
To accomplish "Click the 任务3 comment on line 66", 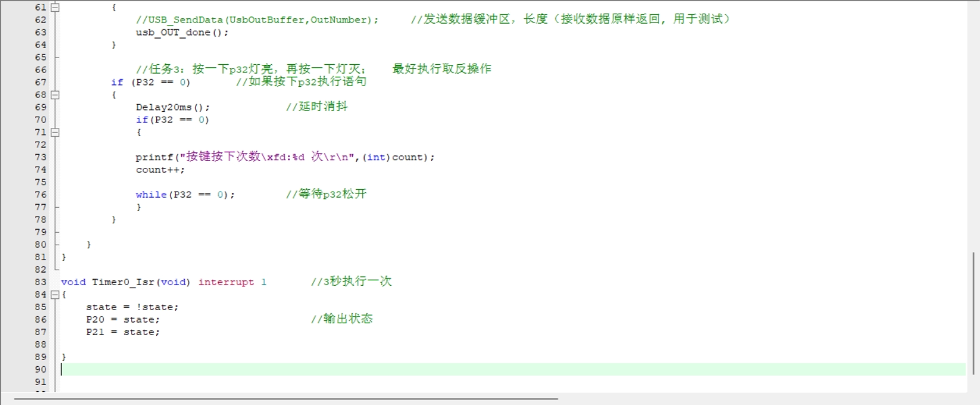I will click(251, 69).
